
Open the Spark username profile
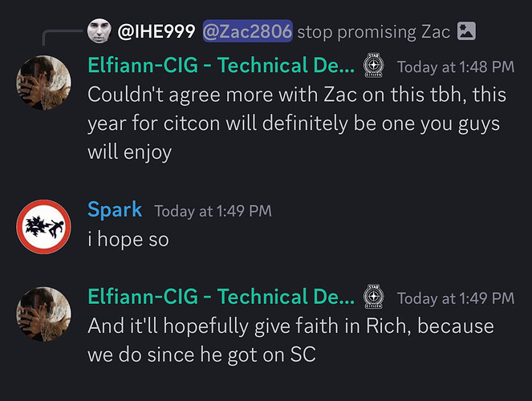pyautogui.click(x=115, y=209)
